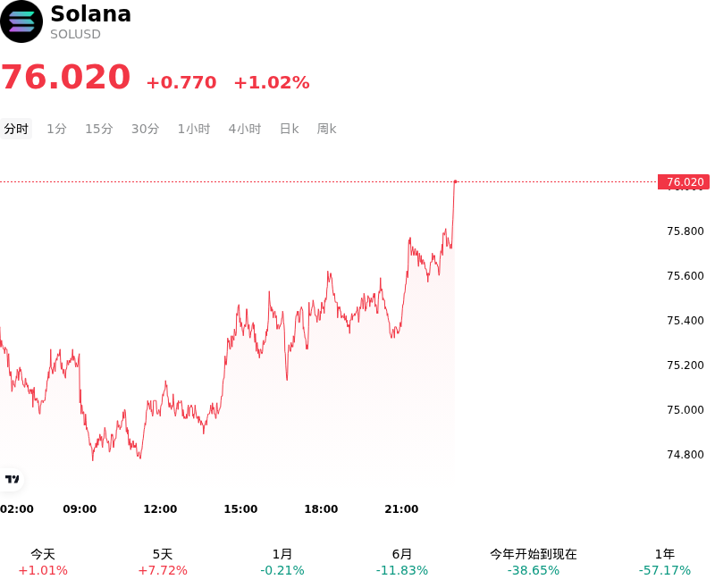
Task: Select the 1年 -57.17% range
Action: 664,562
